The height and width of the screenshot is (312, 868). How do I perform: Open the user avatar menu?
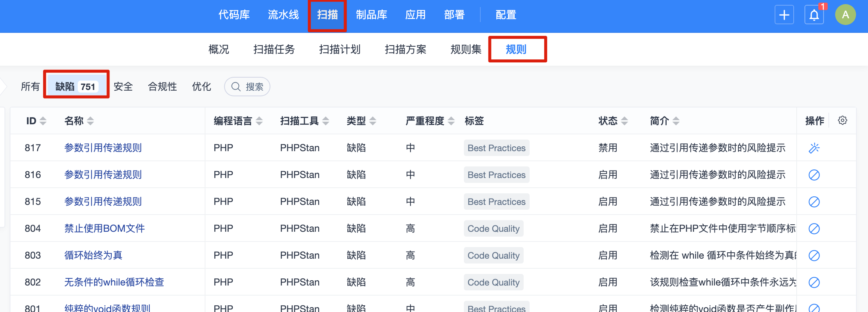(x=845, y=15)
